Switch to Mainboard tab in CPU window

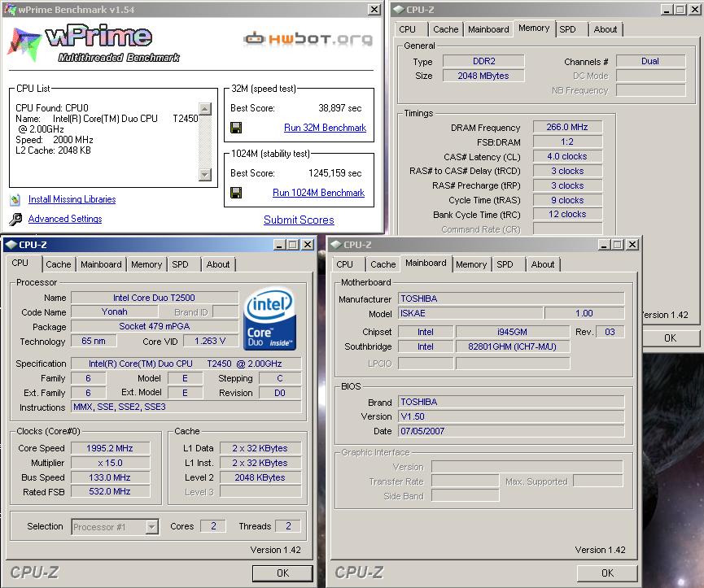(101, 264)
